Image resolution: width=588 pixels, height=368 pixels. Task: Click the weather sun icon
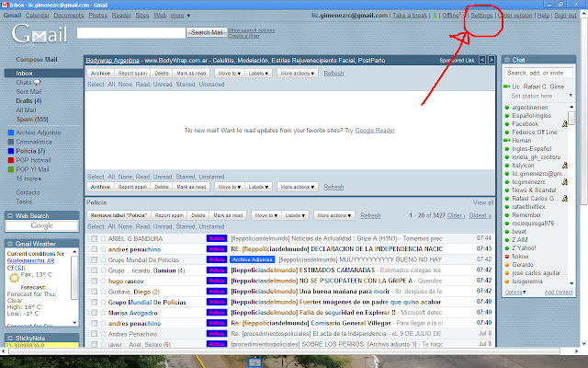click(15, 278)
